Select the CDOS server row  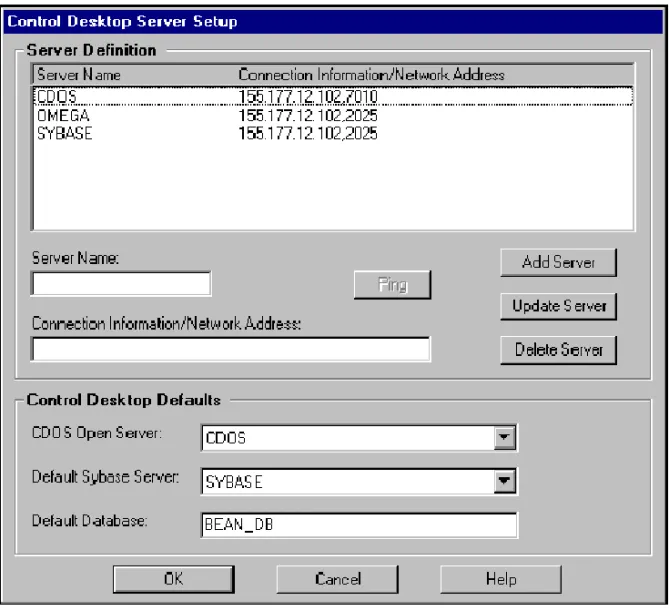click(x=333, y=96)
